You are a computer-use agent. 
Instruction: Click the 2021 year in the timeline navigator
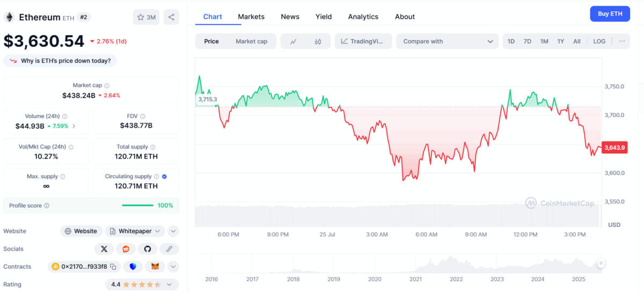point(415,280)
